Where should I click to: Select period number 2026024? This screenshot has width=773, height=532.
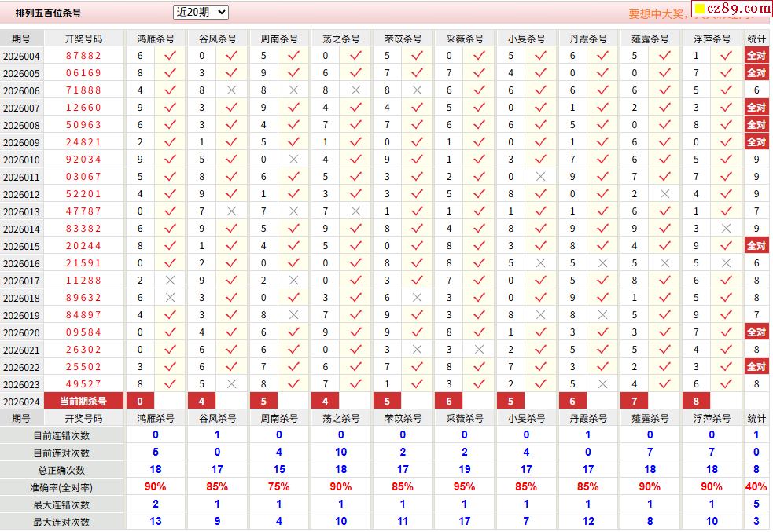tap(21, 402)
